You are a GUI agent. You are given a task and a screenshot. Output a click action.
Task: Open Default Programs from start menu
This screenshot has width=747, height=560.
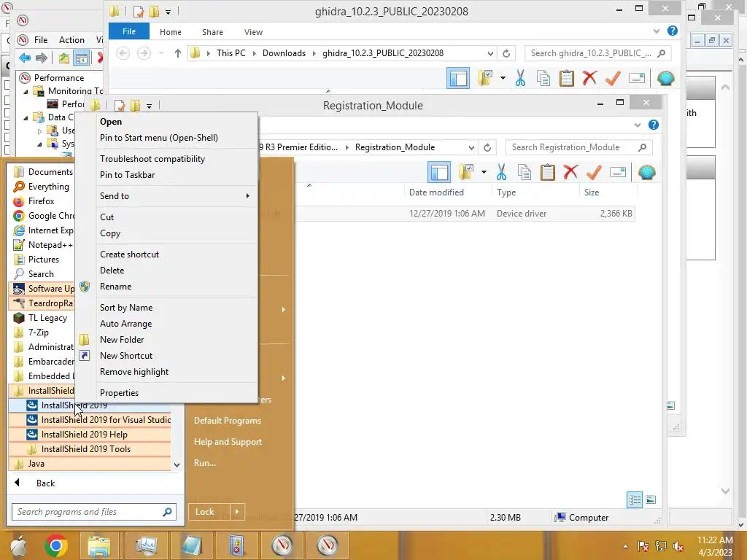point(228,421)
